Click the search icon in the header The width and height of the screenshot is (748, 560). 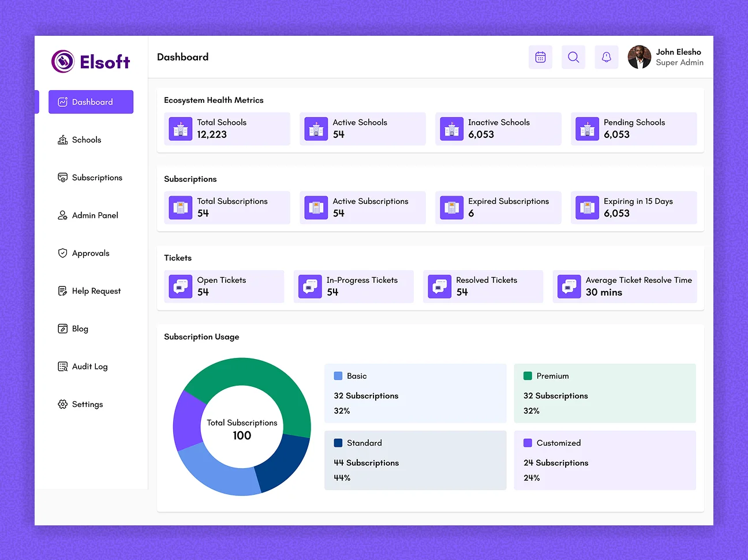click(x=573, y=57)
